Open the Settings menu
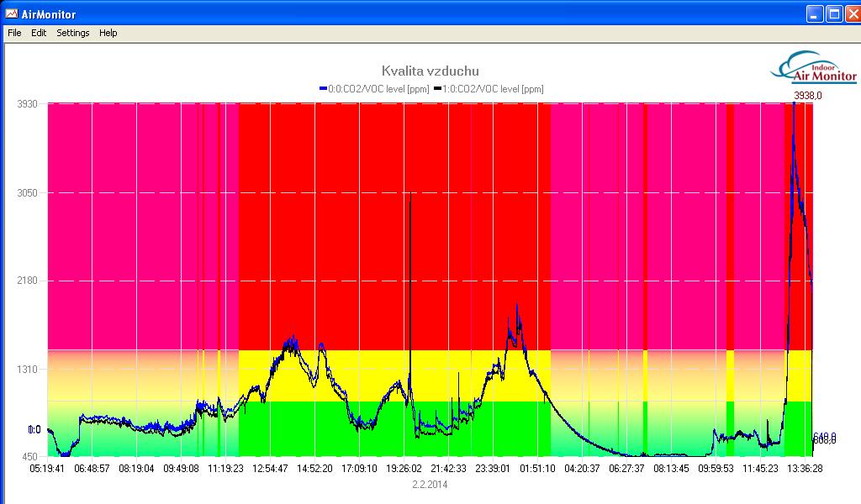The height and width of the screenshot is (504, 861). point(73,33)
